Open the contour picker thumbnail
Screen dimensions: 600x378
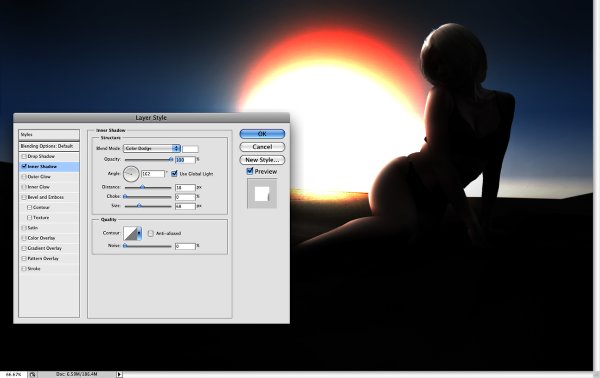coord(130,233)
